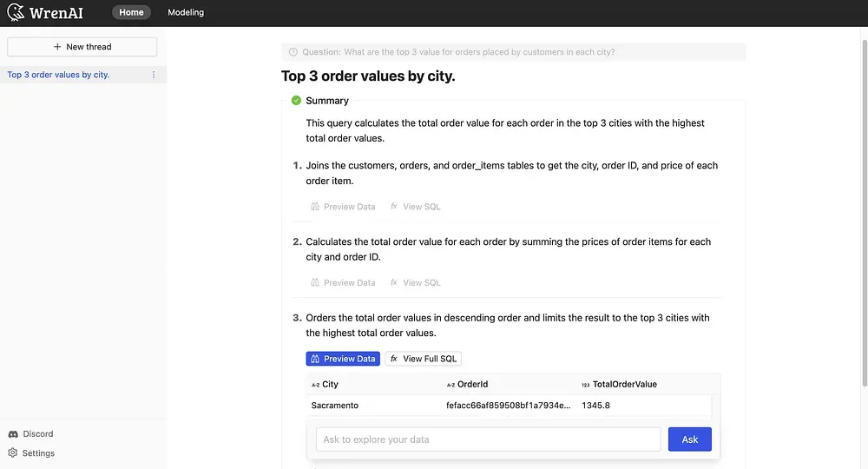Click the OrderId column header

[x=472, y=384]
